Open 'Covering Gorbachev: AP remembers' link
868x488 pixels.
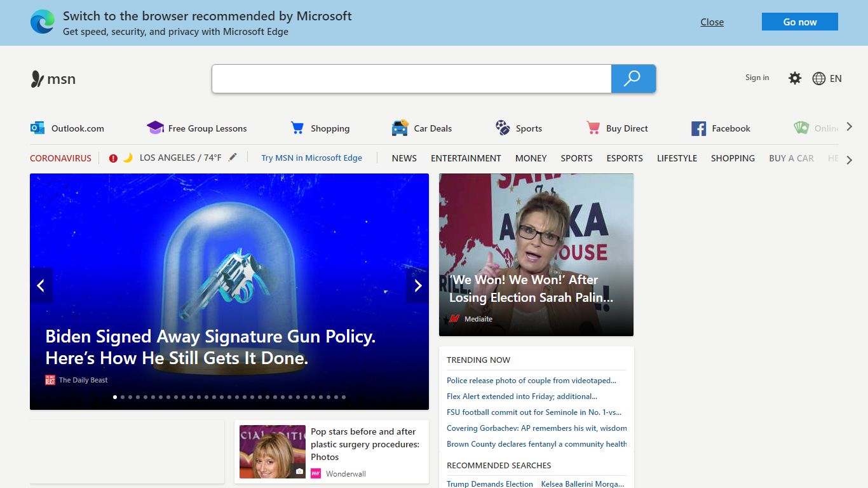point(536,428)
